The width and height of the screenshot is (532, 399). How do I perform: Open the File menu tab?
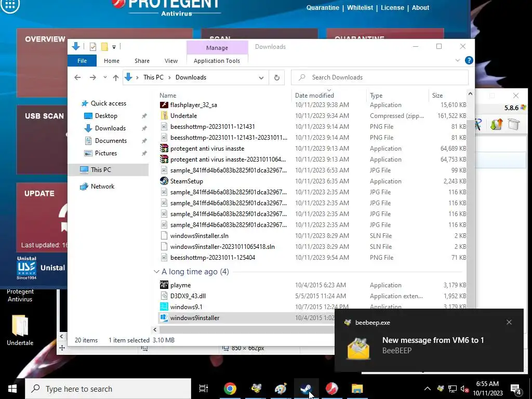pyautogui.click(x=82, y=61)
